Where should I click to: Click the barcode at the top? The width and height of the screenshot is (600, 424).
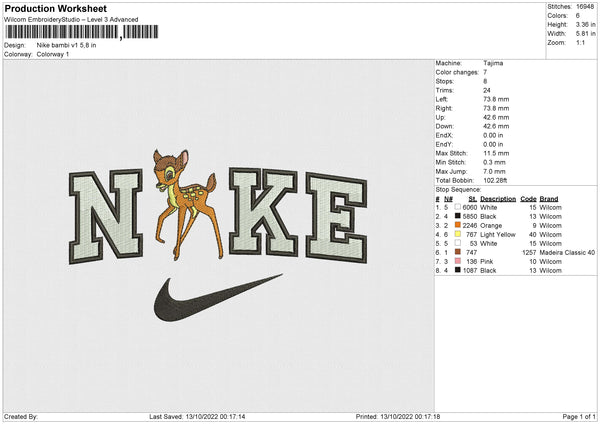pyautogui.click(x=82, y=32)
